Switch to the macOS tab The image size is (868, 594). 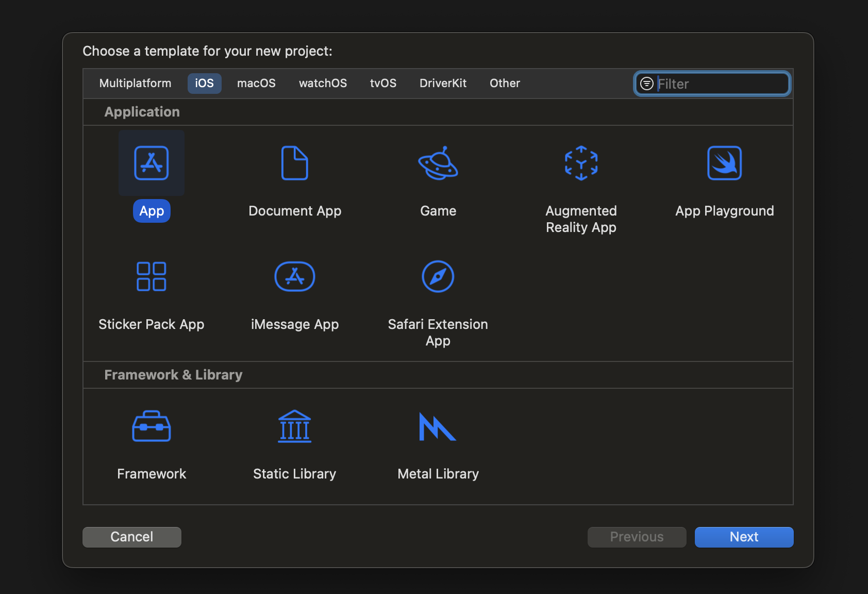(x=256, y=83)
